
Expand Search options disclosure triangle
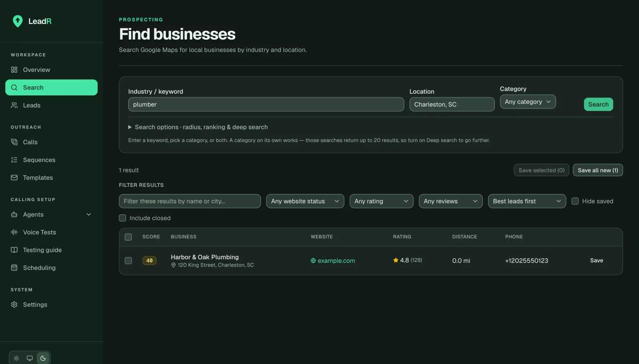pyautogui.click(x=130, y=127)
